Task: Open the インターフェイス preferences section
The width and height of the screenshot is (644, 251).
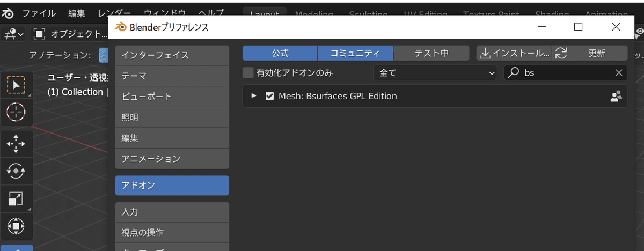Action: (172, 55)
